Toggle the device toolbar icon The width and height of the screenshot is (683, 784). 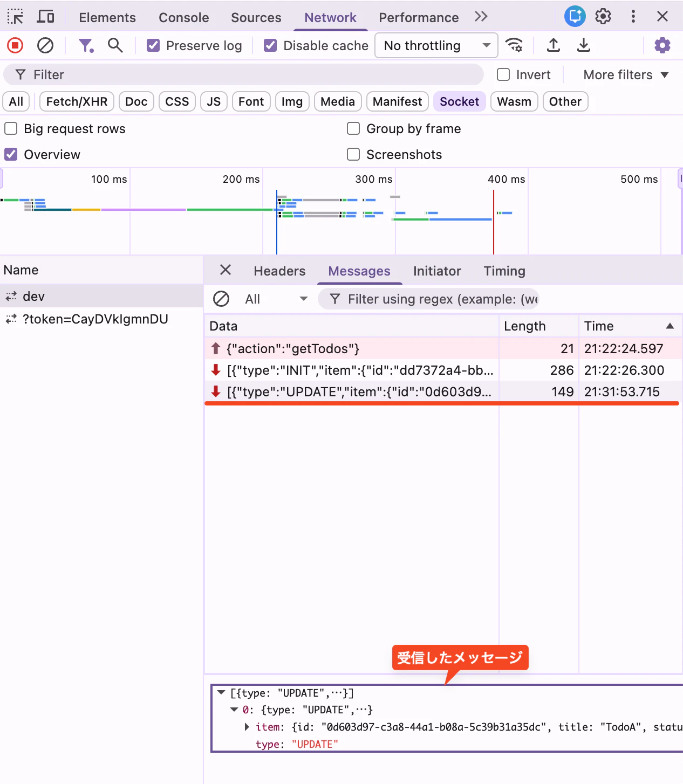(x=45, y=17)
